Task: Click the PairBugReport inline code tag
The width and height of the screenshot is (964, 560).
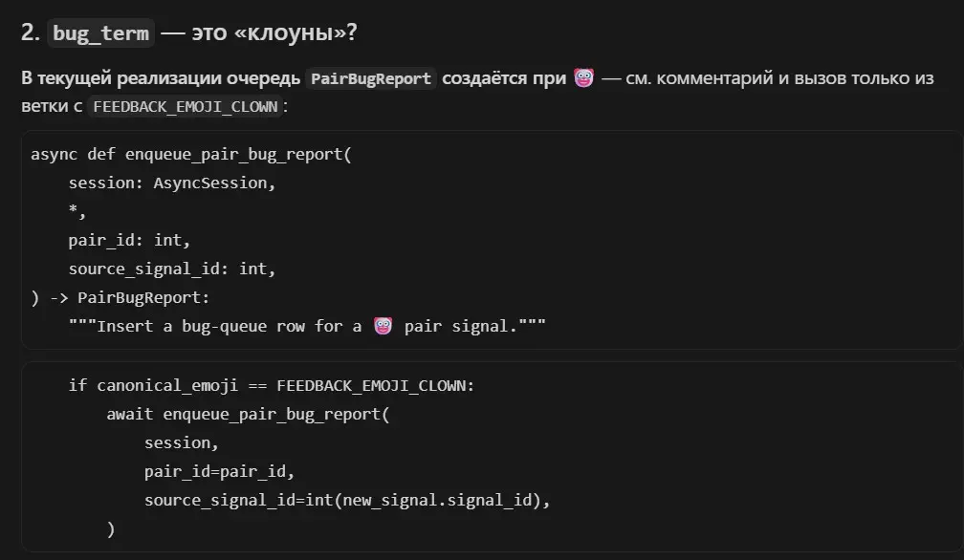Action: [x=371, y=78]
